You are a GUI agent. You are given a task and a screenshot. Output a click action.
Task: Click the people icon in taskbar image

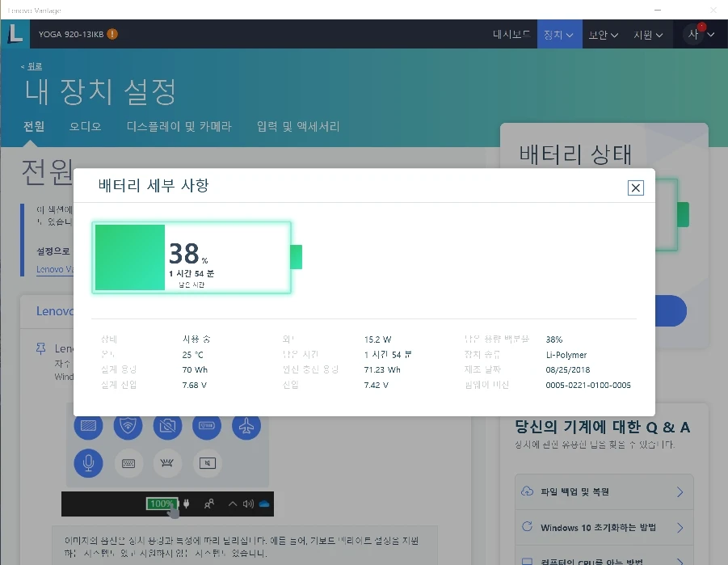point(209,504)
